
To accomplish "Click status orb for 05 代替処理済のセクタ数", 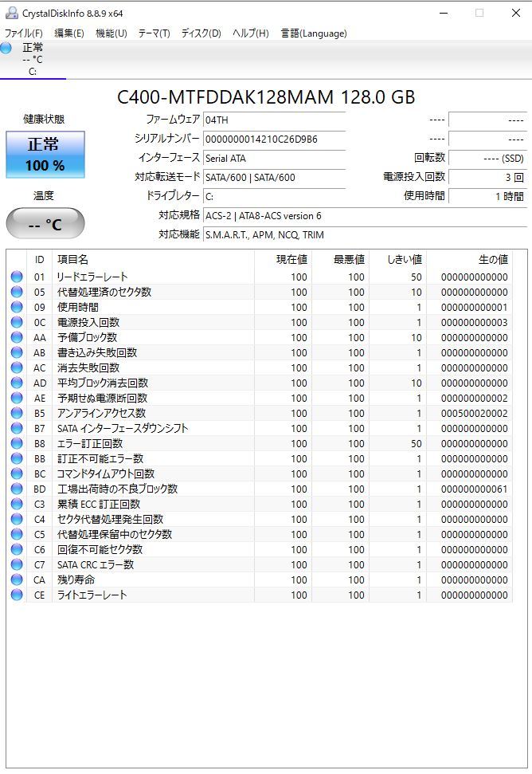I will [x=17, y=293].
